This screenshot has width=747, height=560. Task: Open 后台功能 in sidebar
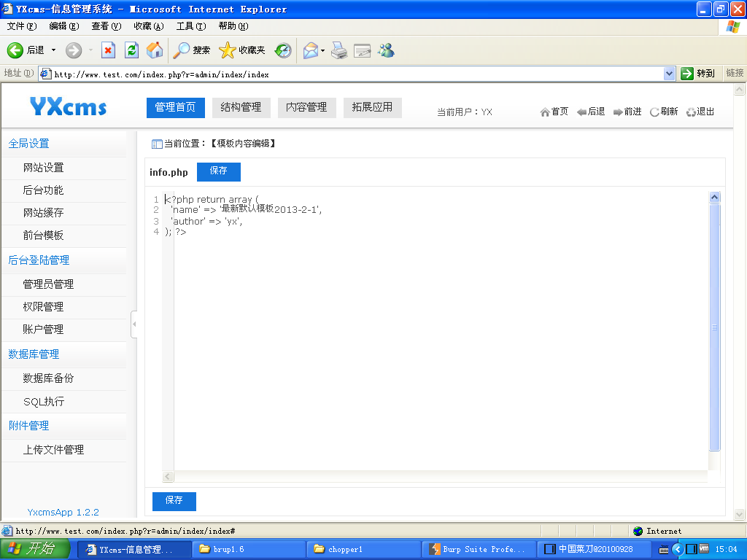43,190
